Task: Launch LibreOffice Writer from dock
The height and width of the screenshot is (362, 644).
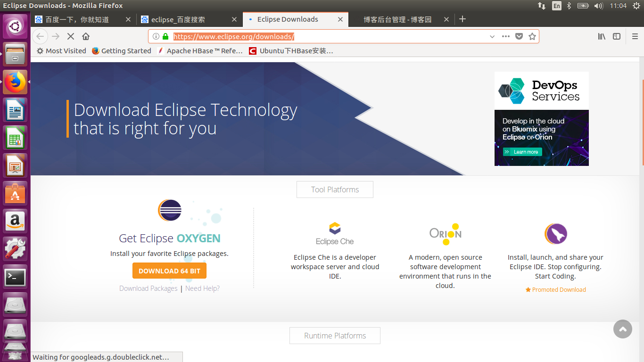Action: tap(15, 110)
